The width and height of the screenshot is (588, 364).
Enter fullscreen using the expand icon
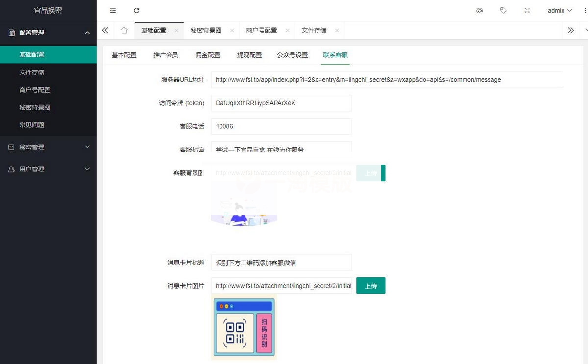click(x=527, y=10)
